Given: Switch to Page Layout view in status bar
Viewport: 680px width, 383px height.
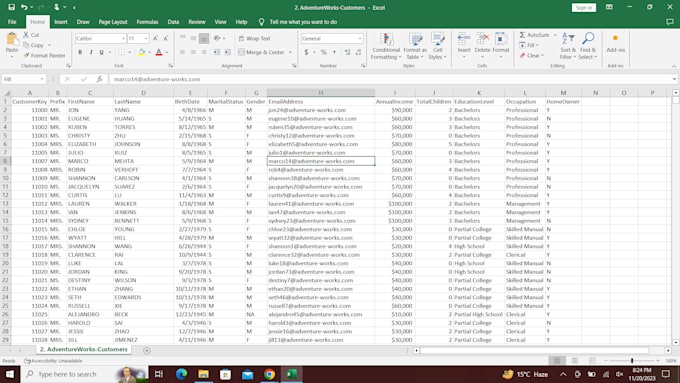Looking at the screenshot, I should 575,360.
